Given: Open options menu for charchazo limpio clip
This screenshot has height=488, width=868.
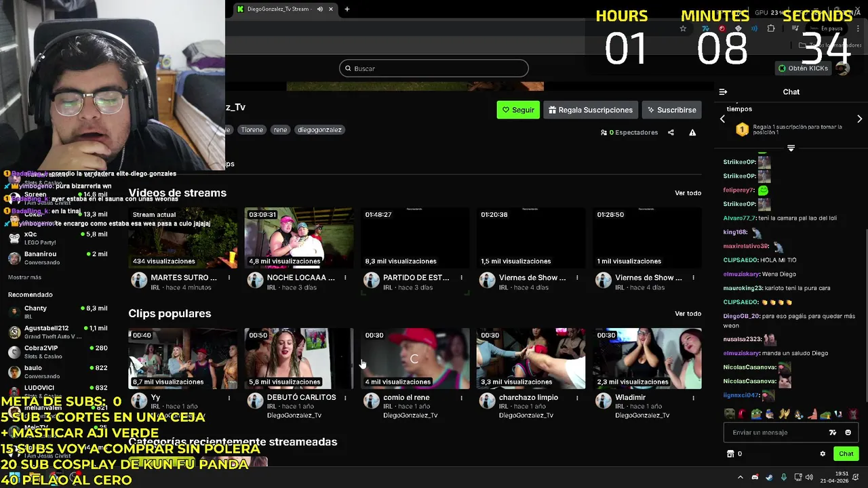Looking at the screenshot, I should click(577, 398).
